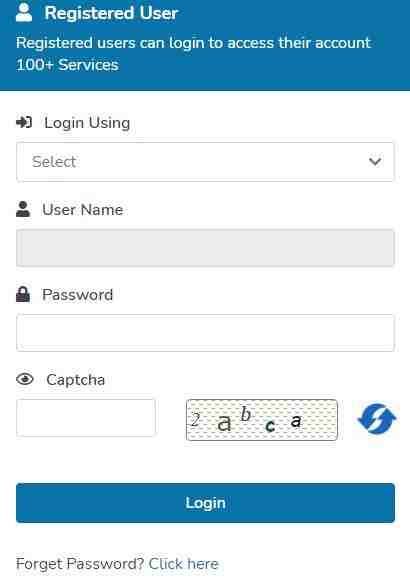
Task: Click the User Name input field
Action: (x=205, y=247)
